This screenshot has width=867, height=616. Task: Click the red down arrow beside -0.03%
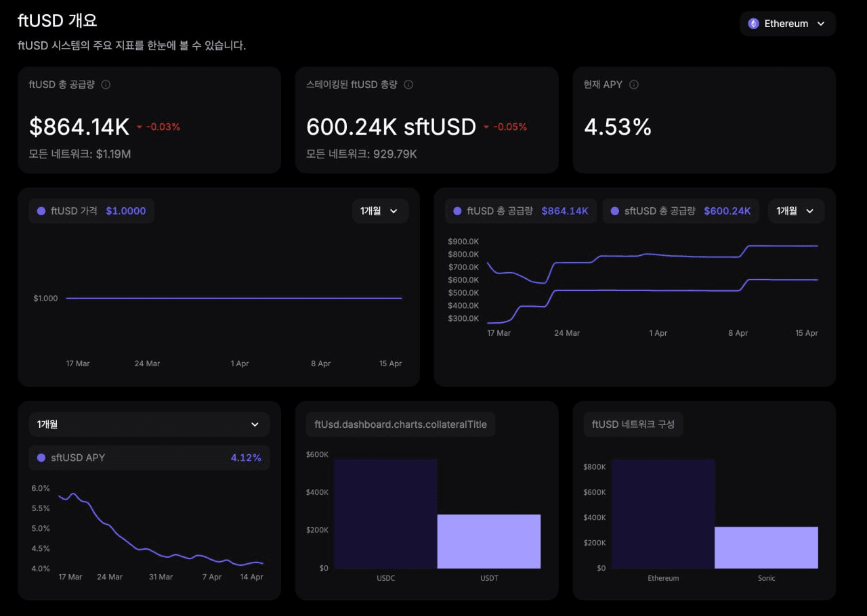coord(140,127)
